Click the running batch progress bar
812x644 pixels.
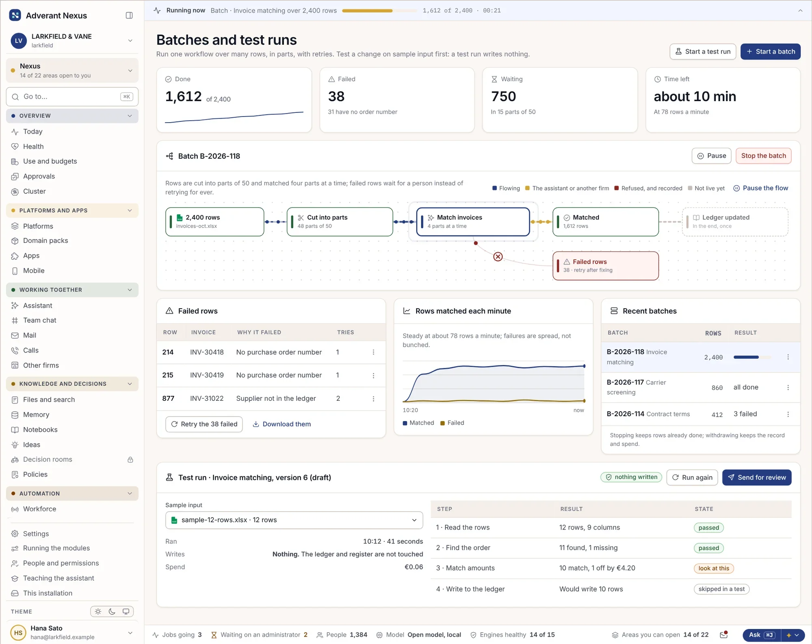pos(380,11)
